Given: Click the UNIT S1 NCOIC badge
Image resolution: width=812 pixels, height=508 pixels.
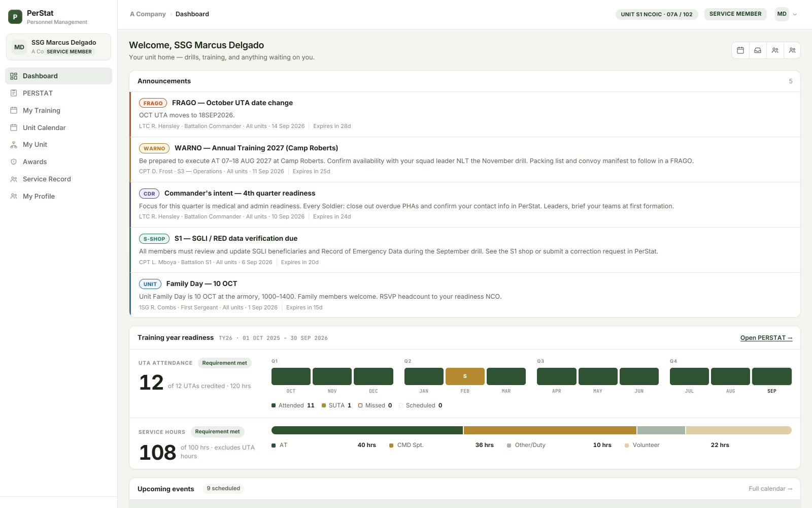Looking at the screenshot, I should click(x=657, y=14).
